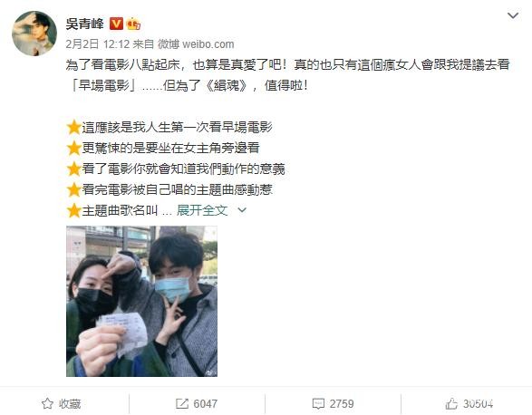Click the orange V verified badge
532x415 pixels.
click(x=116, y=24)
